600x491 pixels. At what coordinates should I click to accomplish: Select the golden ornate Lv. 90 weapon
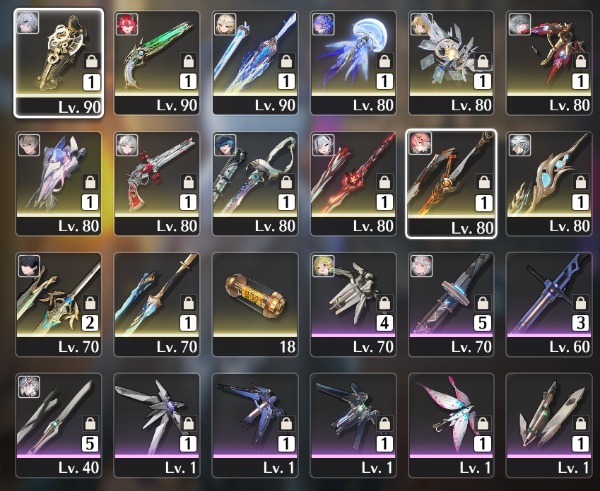click(x=59, y=63)
